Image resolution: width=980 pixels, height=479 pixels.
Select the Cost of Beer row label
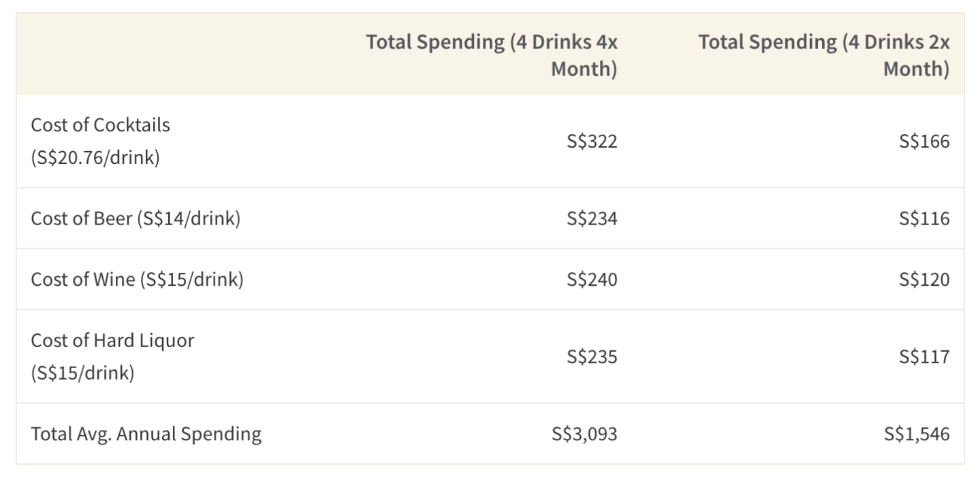pyautogui.click(x=135, y=219)
